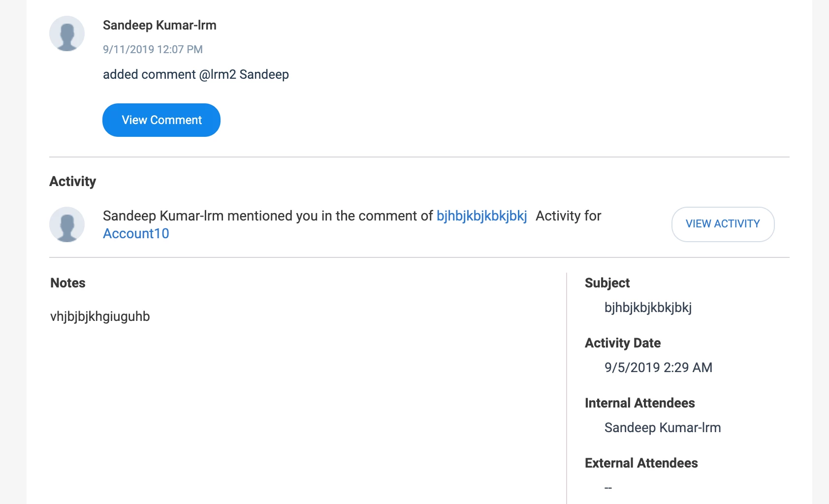The image size is (829, 504).
Task: Click the External Attendees label
Action: coord(641,463)
